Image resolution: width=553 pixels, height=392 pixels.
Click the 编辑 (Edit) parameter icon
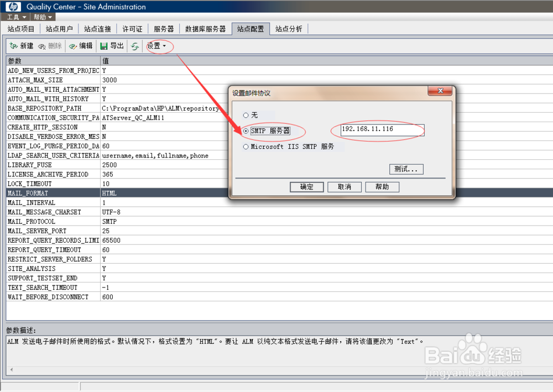pyautogui.click(x=73, y=46)
